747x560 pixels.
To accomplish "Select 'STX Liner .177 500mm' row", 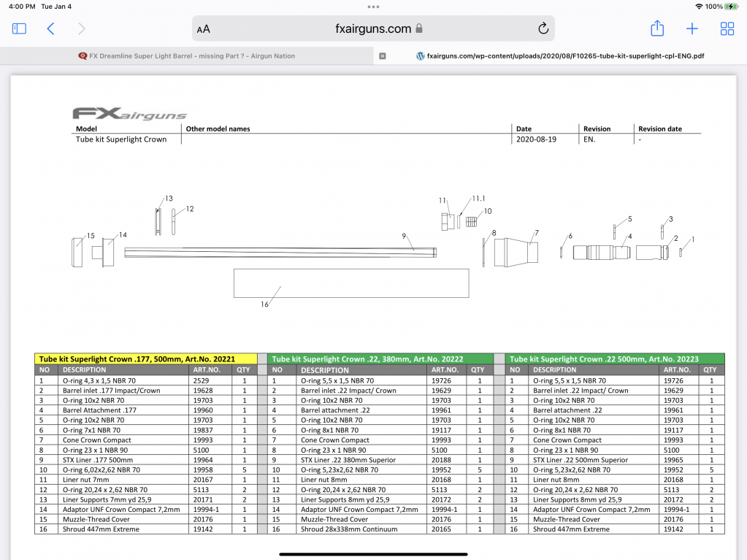I will (x=146, y=460).
